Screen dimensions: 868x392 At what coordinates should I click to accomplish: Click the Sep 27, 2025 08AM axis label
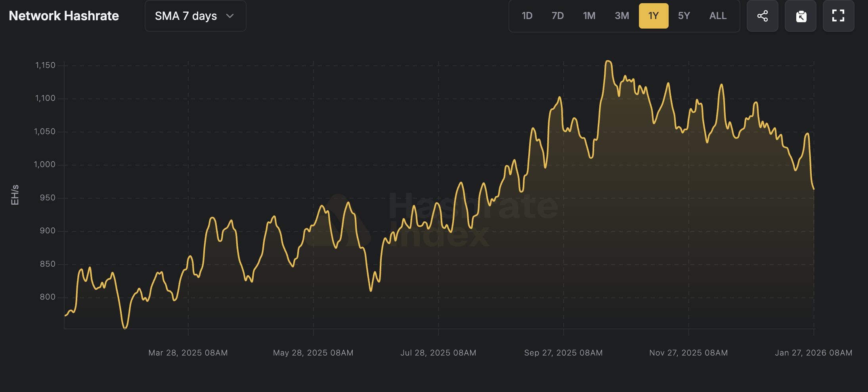[x=563, y=353]
